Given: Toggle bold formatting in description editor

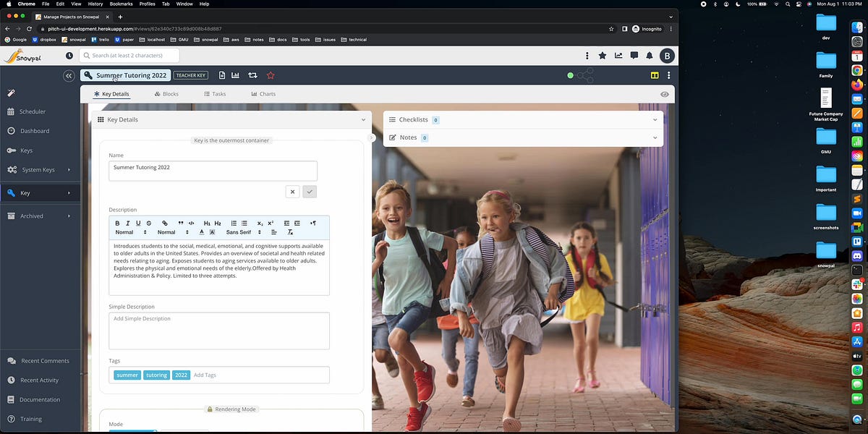Looking at the screenshot, I should (x=118, y=223).
